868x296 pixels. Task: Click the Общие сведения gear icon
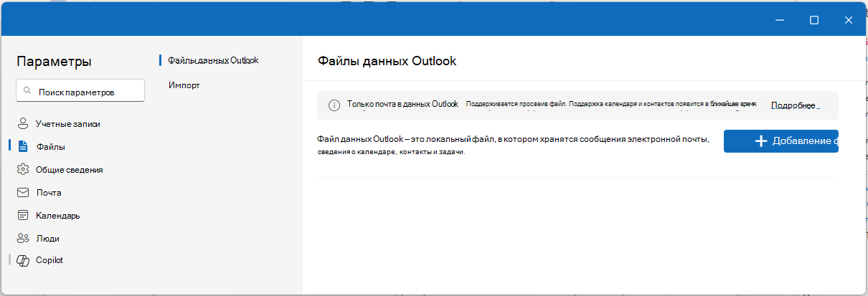click(22, 169)
